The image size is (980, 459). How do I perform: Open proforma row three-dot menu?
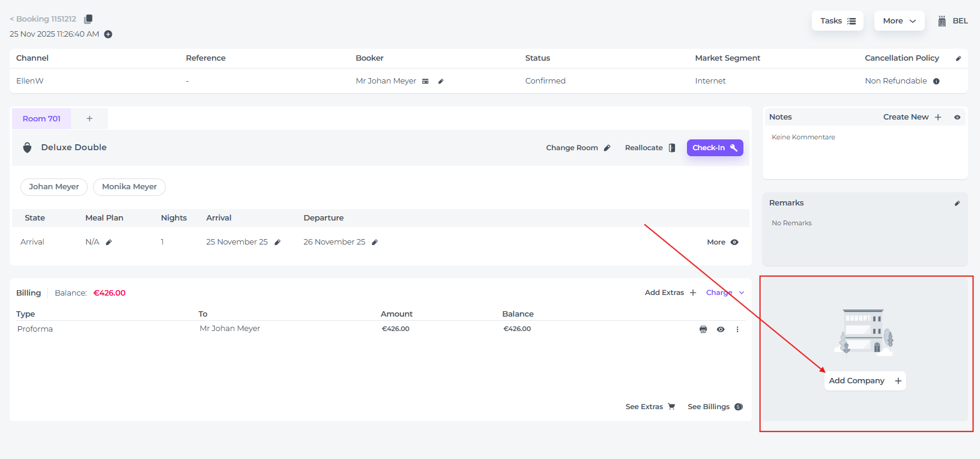click(x=737, y=329)
